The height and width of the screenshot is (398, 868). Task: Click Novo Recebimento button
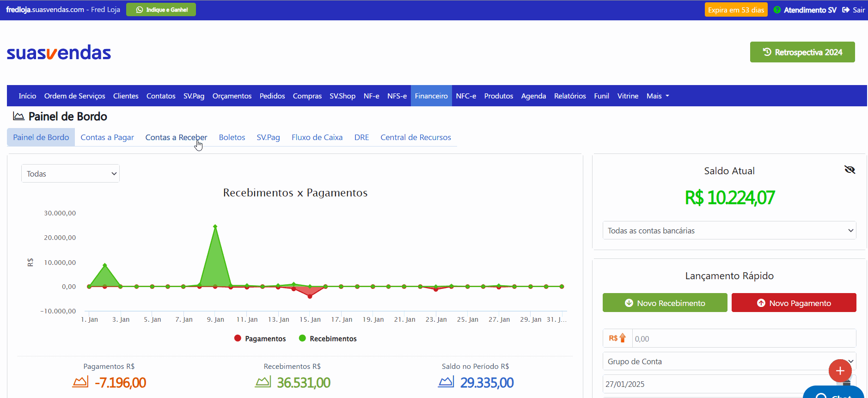665,303
